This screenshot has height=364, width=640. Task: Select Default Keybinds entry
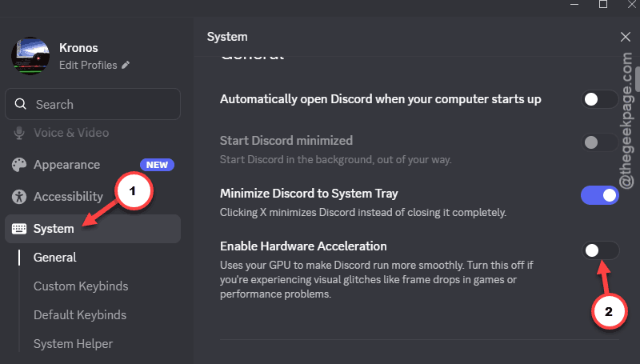click(80, 315)
